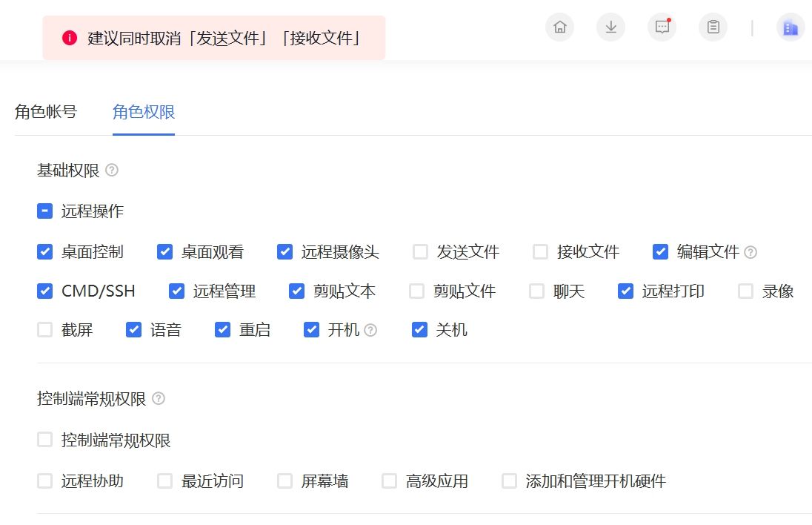This screenshot has width=812, height=525.
Task: Click the clipboard list icon
Action: (713, 27)
